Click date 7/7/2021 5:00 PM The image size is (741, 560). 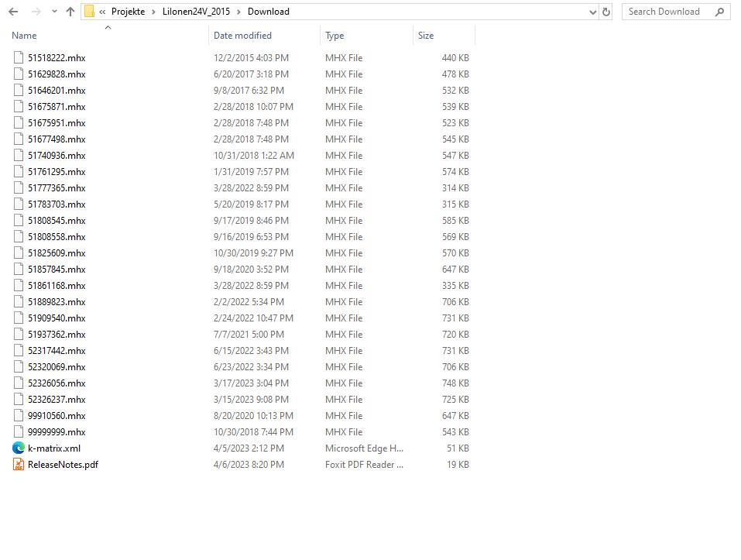pos(249,334)
